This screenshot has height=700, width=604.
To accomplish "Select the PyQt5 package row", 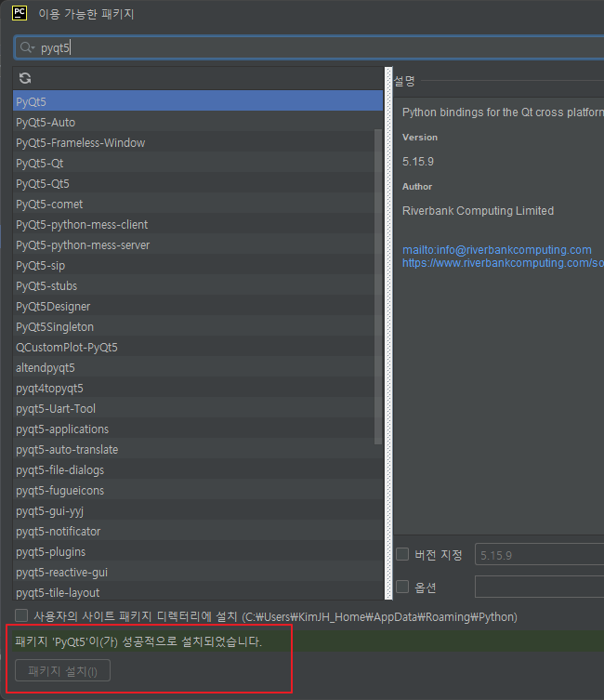I will 198,101.
